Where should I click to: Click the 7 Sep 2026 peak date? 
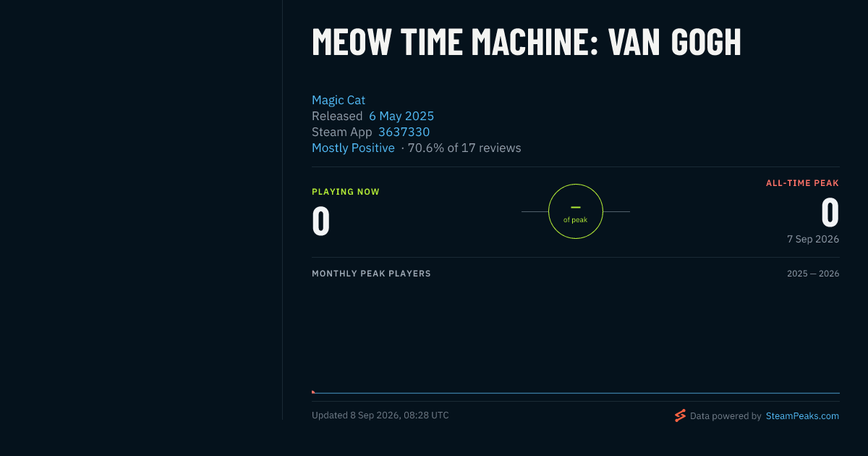coord(813,239)
